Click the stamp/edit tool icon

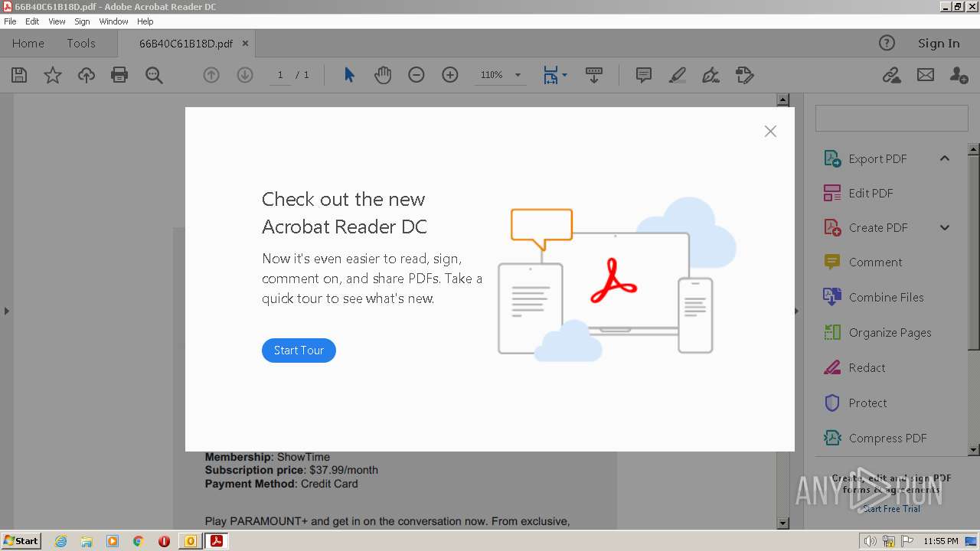(745, 75)
